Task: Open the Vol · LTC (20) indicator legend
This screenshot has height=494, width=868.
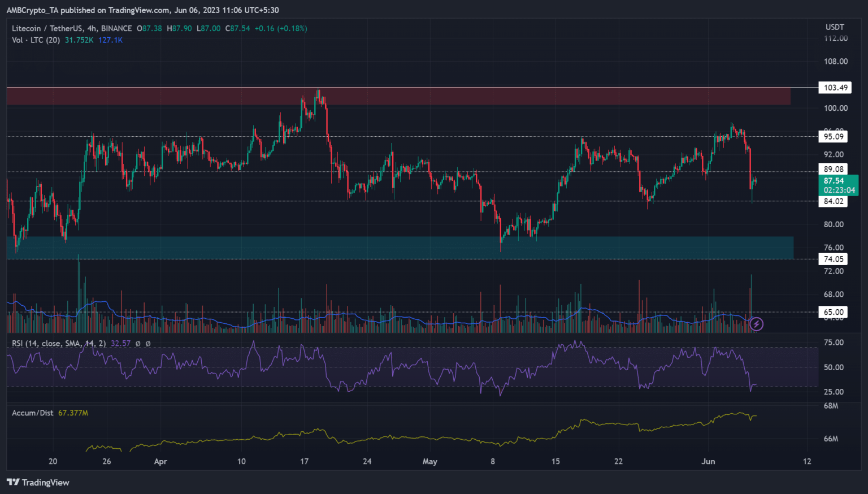Action: (36, 40)
